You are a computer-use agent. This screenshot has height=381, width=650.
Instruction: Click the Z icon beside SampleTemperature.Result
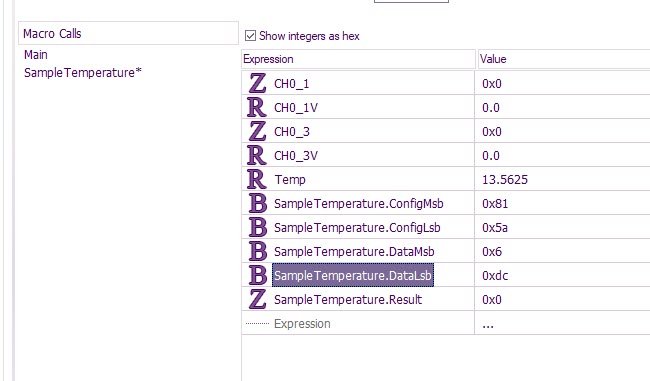pos(257,299)
